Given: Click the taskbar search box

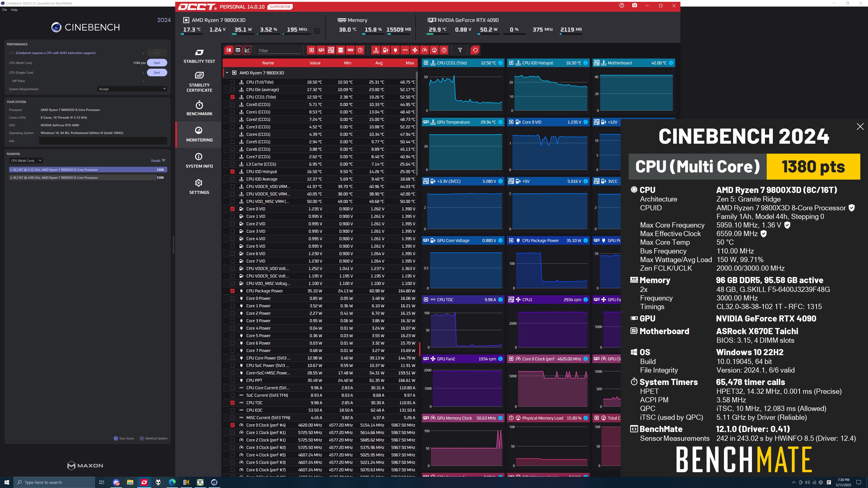Looking at the screenshot, I should pyautogui.click(x=54, y=482).
